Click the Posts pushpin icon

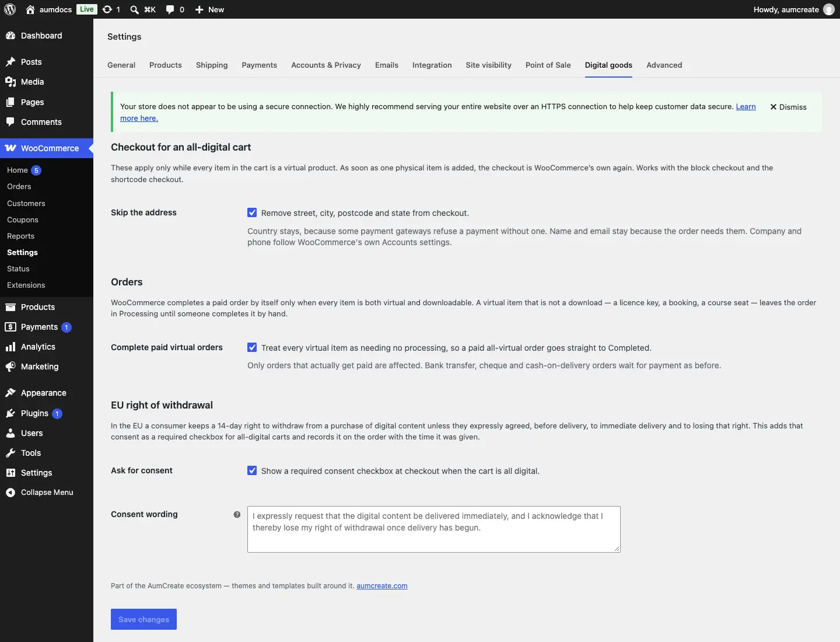click(10, 62)
